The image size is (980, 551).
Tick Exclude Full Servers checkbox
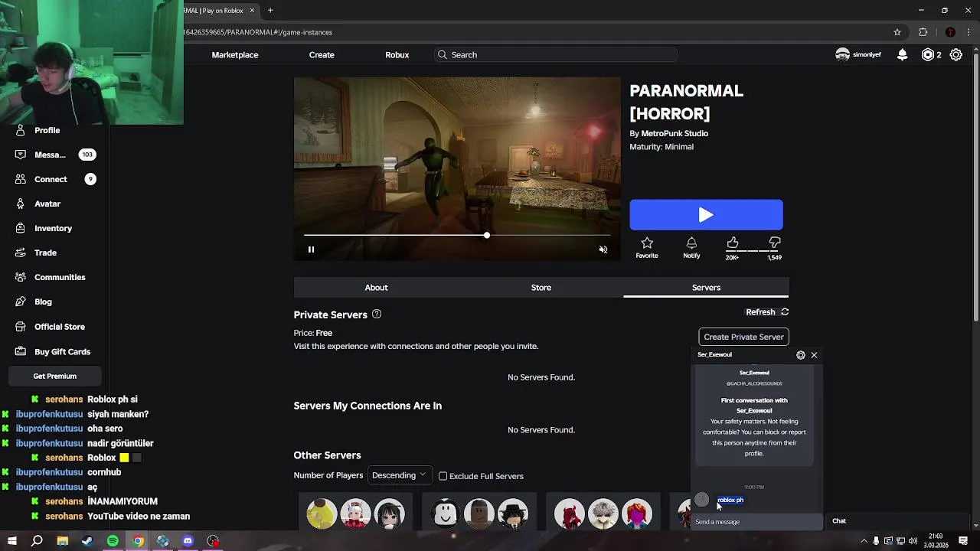tap(443, 476)
